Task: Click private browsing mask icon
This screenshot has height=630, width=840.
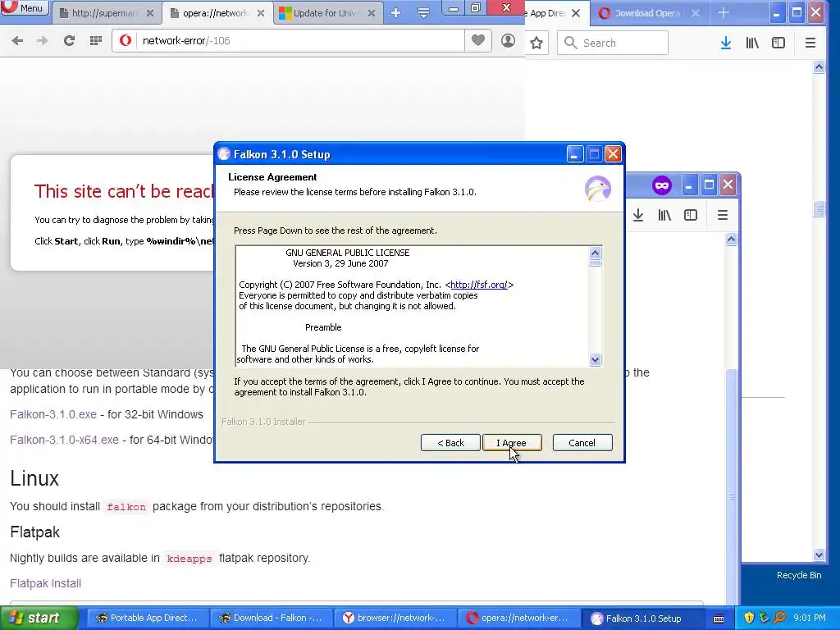Action: [662, 185]
